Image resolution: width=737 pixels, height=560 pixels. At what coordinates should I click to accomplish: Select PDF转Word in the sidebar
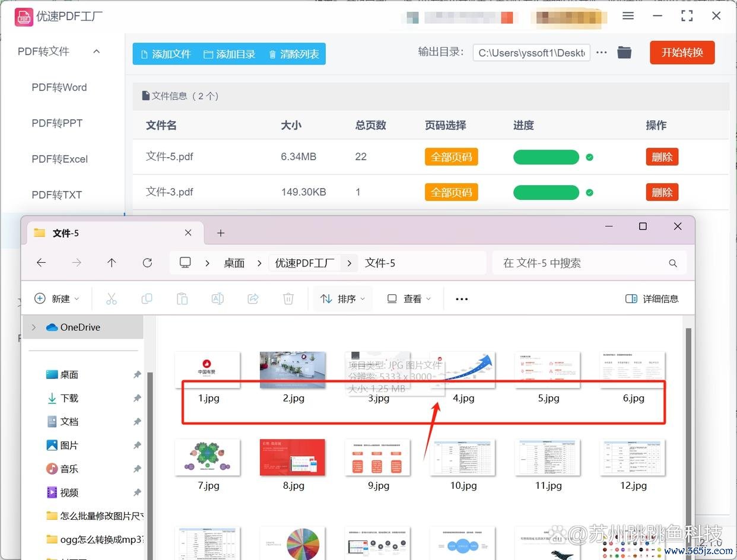click(59, 87)
